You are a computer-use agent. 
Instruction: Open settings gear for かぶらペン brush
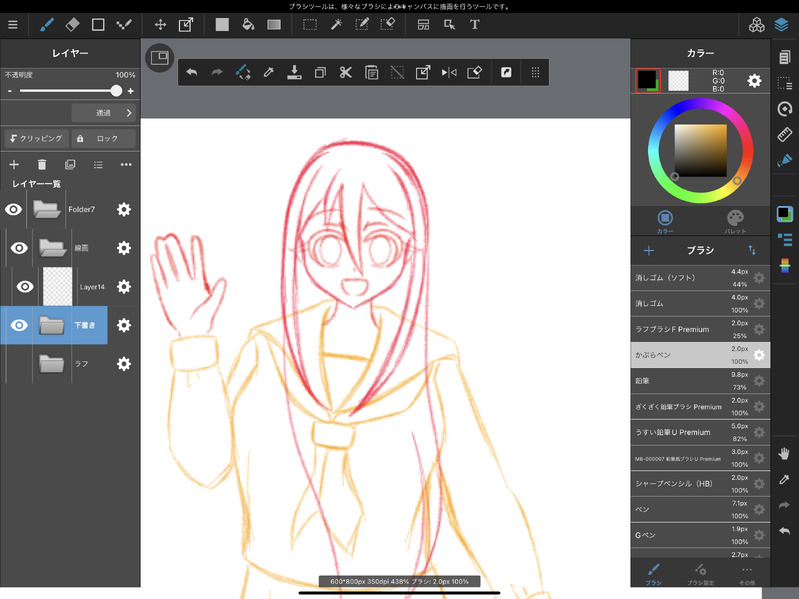coord(759,355)
